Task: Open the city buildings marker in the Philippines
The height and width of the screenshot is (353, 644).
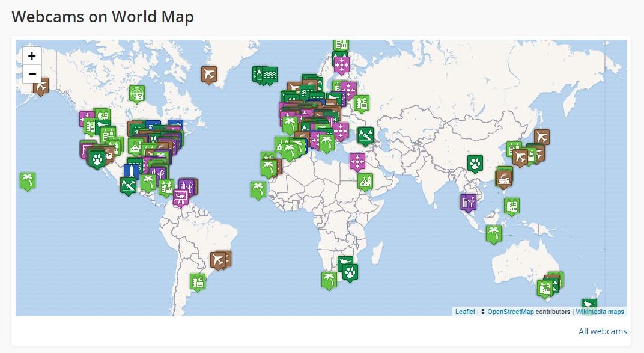Action: (512, 207)
